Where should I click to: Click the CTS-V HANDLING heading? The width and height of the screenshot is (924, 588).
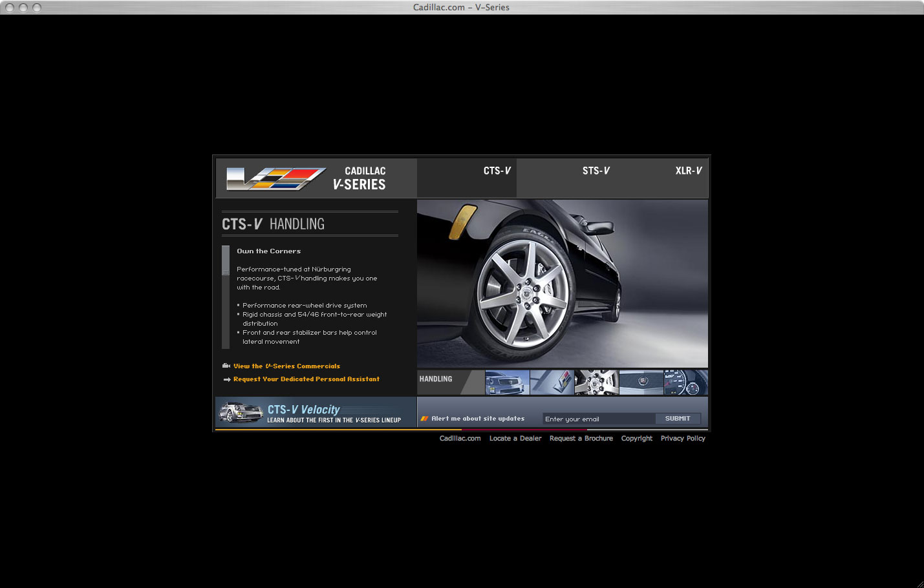[x=273, y=224]
